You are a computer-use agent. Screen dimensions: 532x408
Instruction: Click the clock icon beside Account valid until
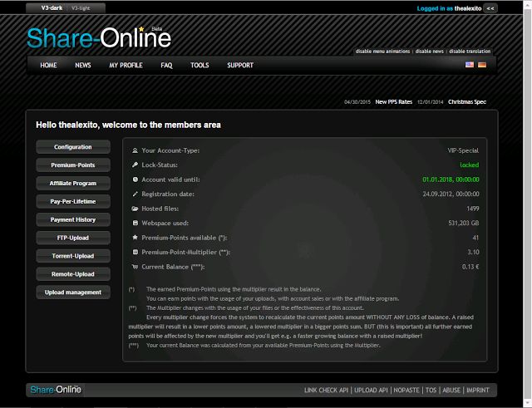135,179
